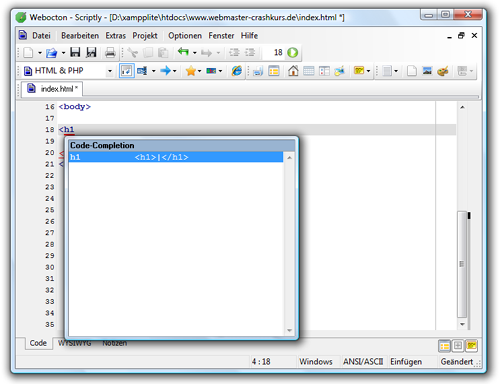This screenshot has width=500, height=384.
Task: Click the orange list view icon
Action: tap(274, 71)
